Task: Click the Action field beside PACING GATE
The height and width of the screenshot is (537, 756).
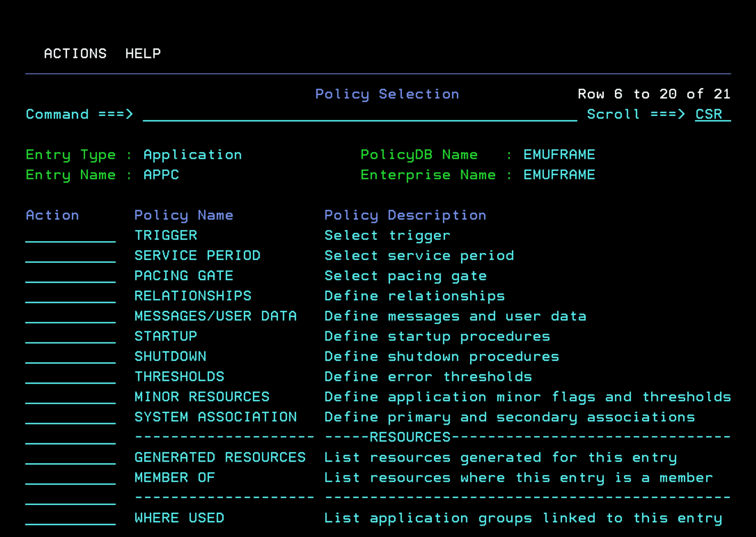Action: click(70, 276)
